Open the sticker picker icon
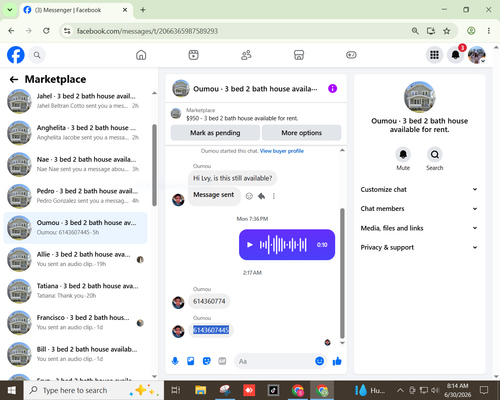Image resolution: width=500 pixels, height=400 pixels. 207,361
